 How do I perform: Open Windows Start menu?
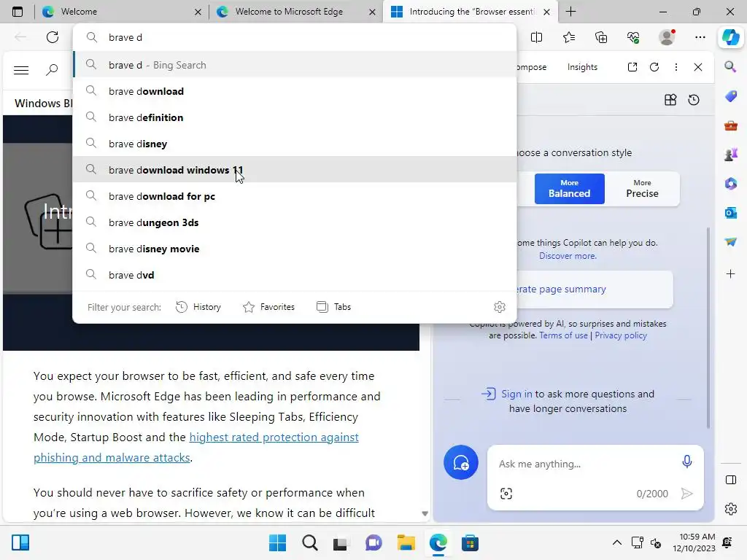pos(277,542)
